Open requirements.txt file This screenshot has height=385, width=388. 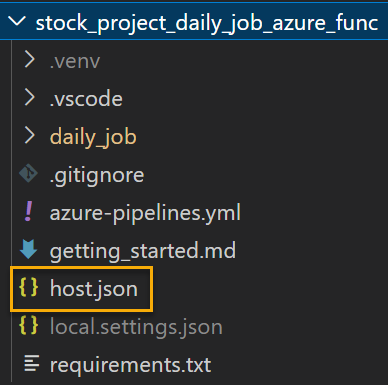coord(130,365)
